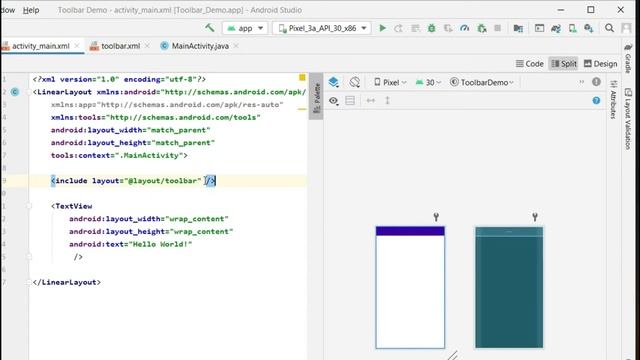Click the Apply Code Changes icon
640x360 pixels.
point(415,28)
